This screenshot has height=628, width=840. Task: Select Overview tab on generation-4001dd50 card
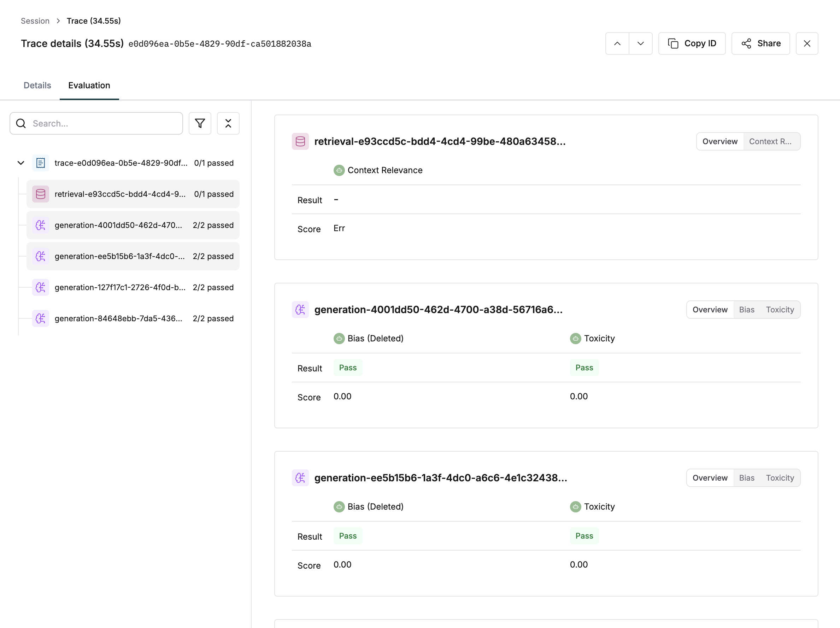coord(710,310)
